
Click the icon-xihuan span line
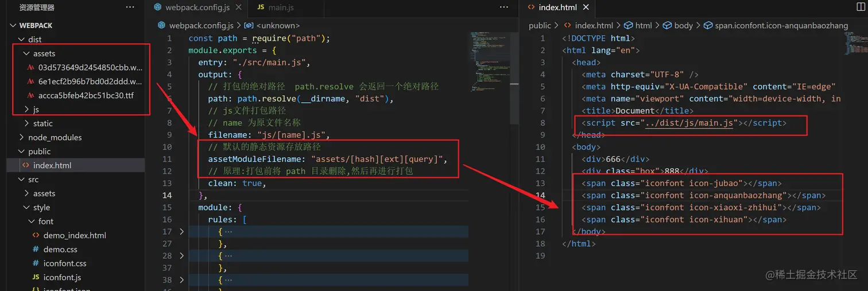pos(684,219)
